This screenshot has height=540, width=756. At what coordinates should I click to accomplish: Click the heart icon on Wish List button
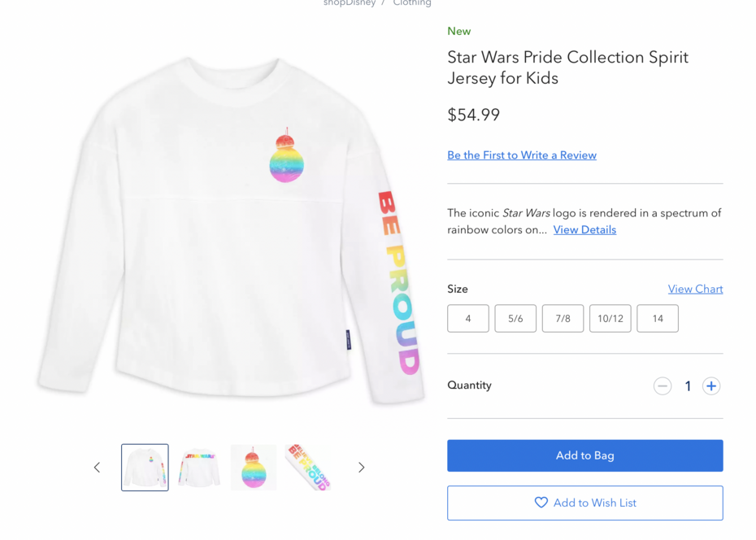[541, 503]
